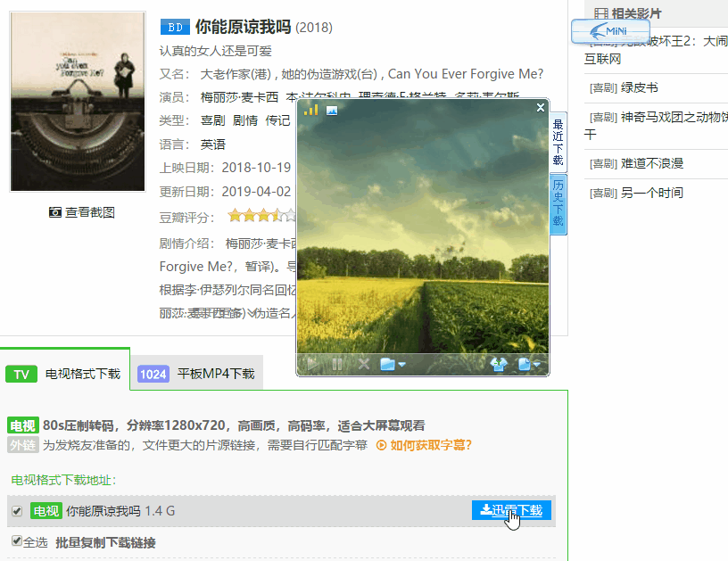Click the skin change icon in the player toolbar
Screen dimensions: 728x561
coord(499,364)
